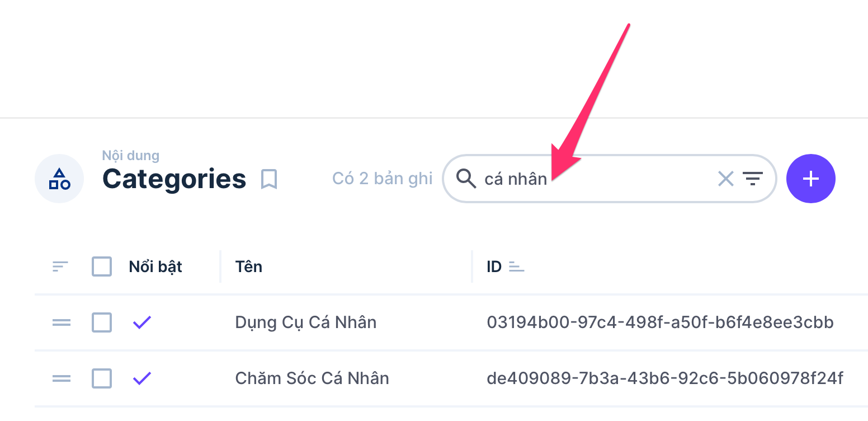Image resolution: width=868 pixels, height=421 pixels.
Task: Click drag handle for Chăm Sóc Cá Nhân
Action: click(x=62, y=378)
